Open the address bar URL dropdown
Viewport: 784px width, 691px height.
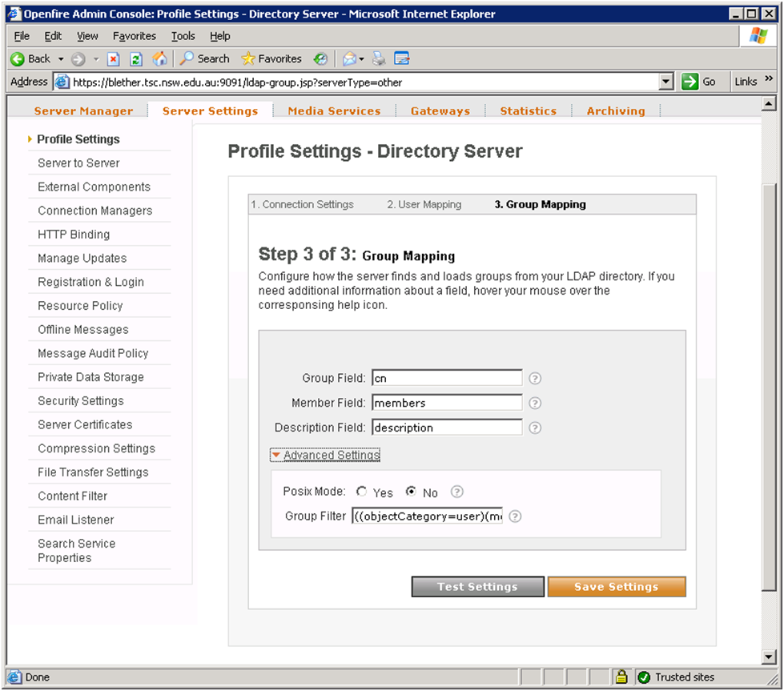coord(665,82)
